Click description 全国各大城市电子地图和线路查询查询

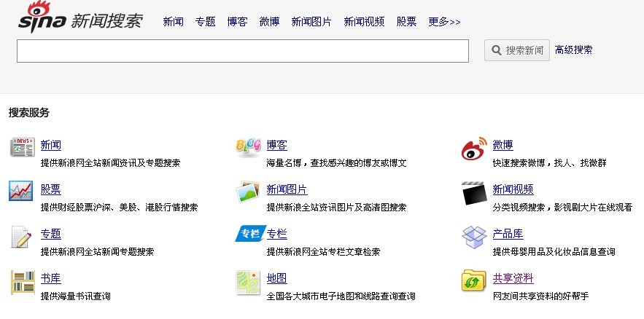[341, 296]
